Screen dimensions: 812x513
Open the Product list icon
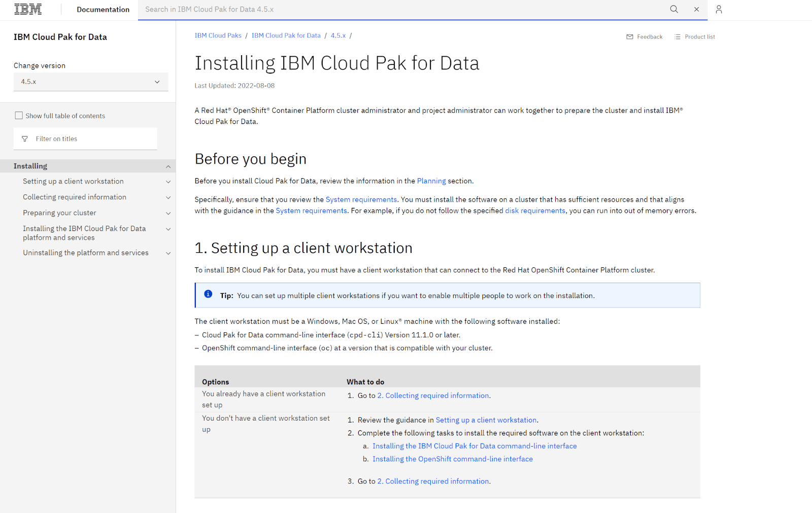pyautogui.click(x=678, y=37)
